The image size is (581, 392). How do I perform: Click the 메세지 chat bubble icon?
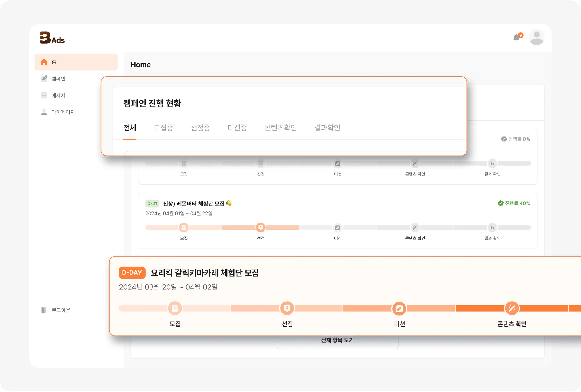click(44, 95)
